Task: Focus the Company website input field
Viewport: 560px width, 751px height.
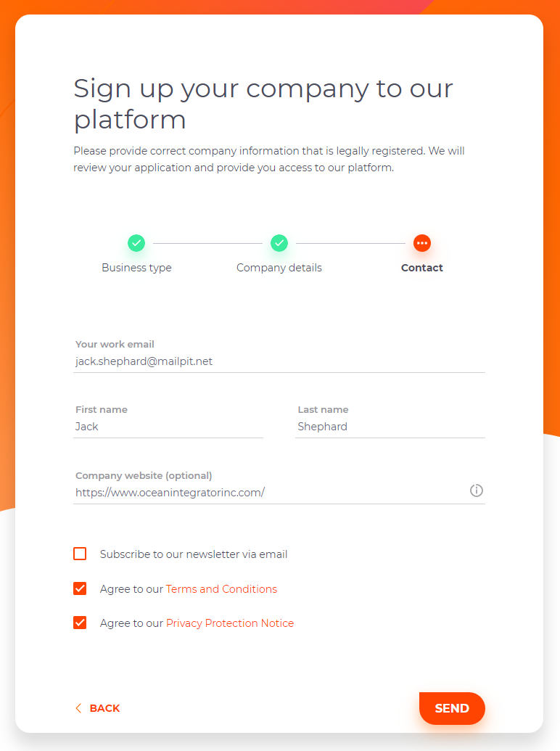Action: [269, 493]
